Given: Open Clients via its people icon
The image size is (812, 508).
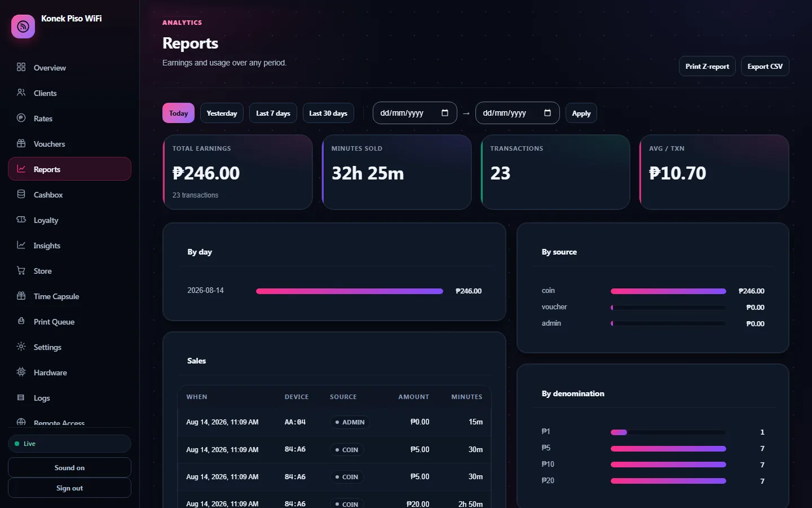Looking at the screenshot, I should (21, 93).
